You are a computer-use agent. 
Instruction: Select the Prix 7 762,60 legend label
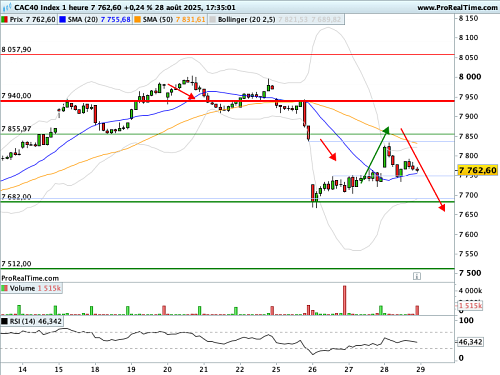[33, 20]
